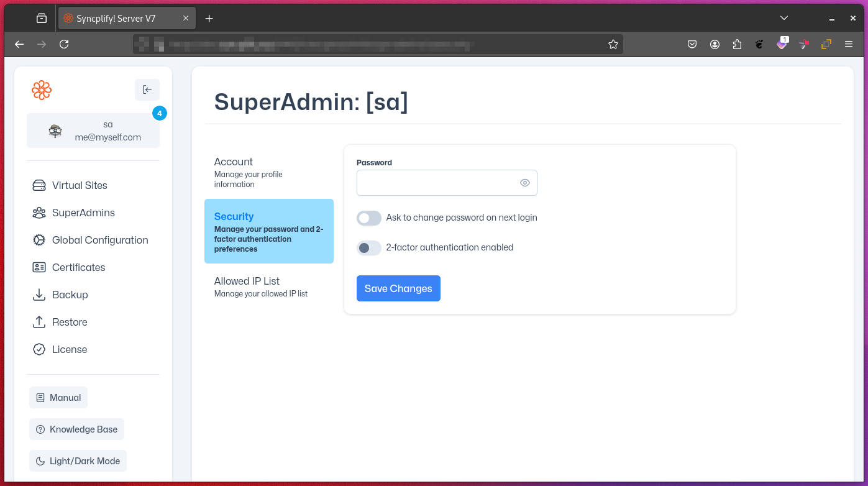868x486 pixels.
Task: Select the Backup download icon
Action: (39, 295)
